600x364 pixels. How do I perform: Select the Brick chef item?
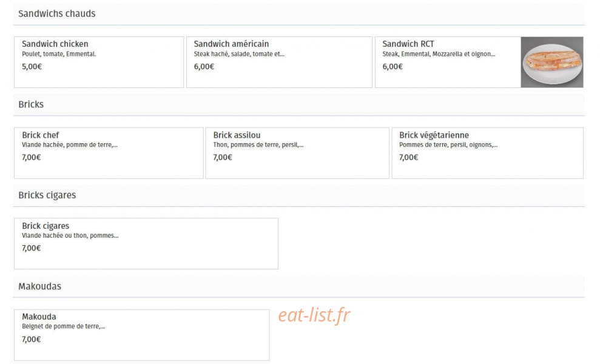click(x=109, y=153)
